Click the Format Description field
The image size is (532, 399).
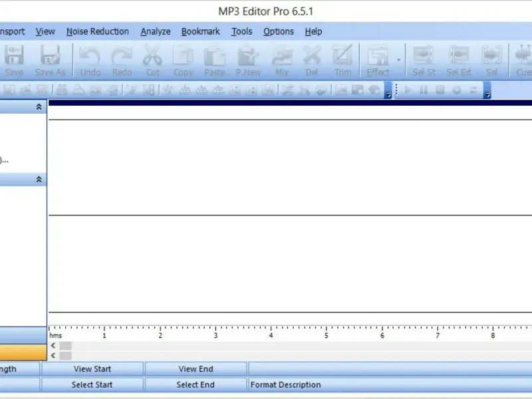click(390, 384)
